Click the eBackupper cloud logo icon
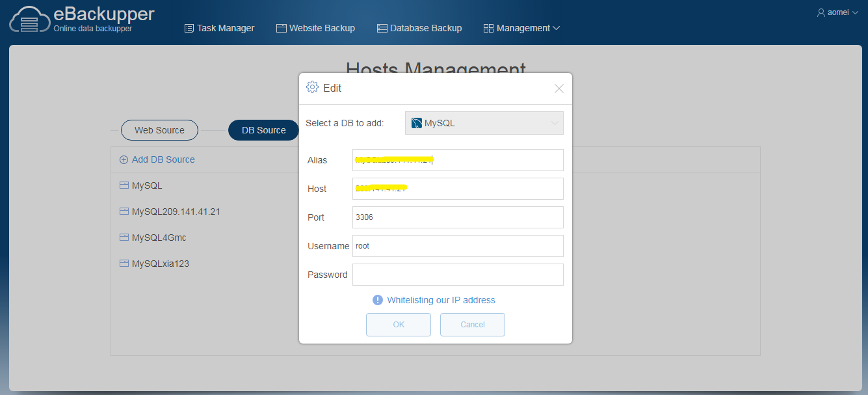868x395 pixels. 30,20
